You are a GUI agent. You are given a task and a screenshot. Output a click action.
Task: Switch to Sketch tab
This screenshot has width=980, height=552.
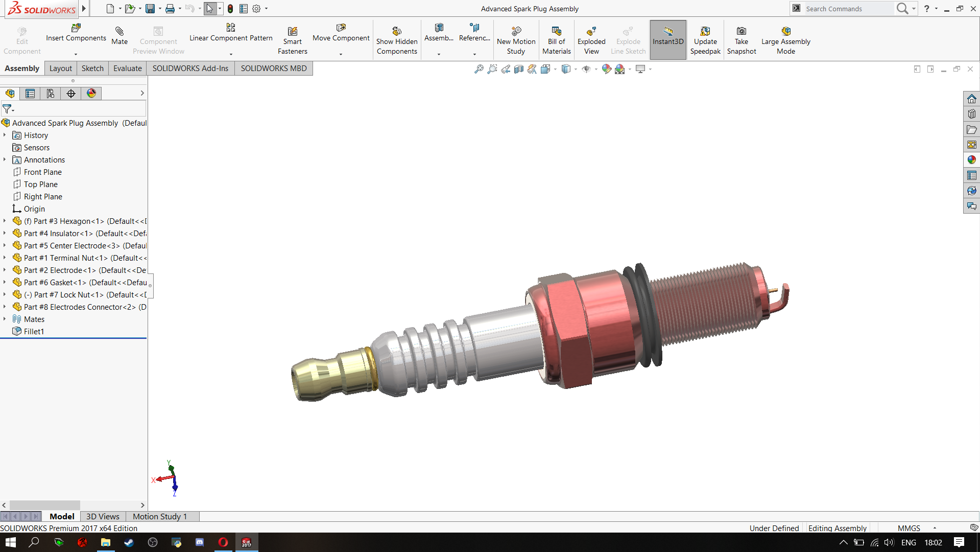(x=92, y=68)
